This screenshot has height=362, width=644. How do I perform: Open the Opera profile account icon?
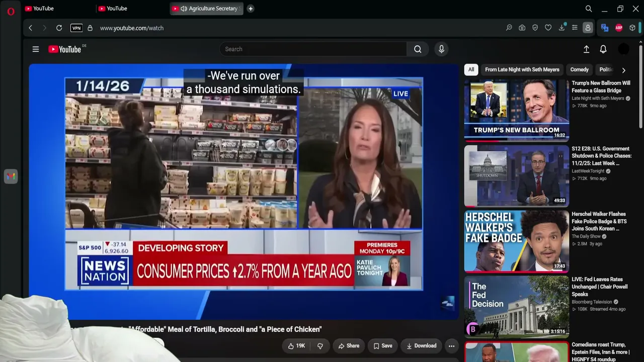588,28
